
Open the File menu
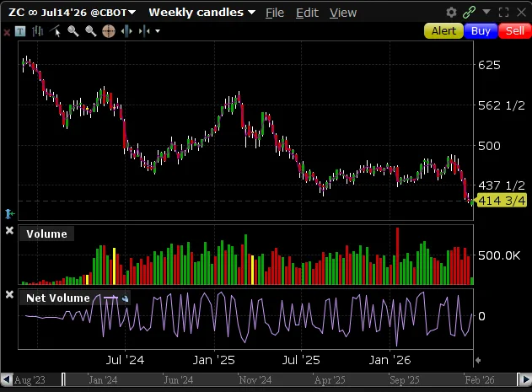tap(275, 13)
